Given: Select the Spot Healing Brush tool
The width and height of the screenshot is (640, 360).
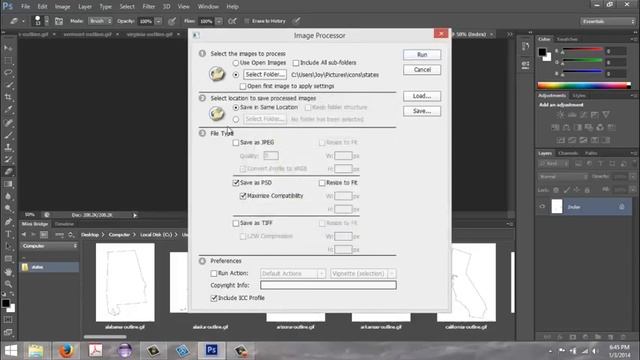Looking at the screenshot, I should click(x=8, y=122).
